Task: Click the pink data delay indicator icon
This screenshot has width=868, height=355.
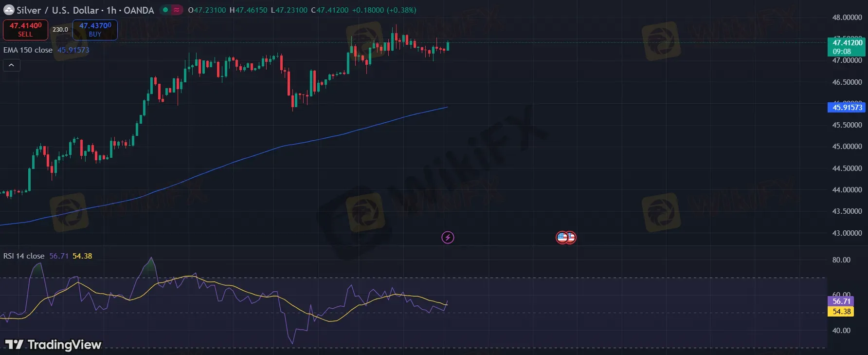Action: tap(176, 10)
